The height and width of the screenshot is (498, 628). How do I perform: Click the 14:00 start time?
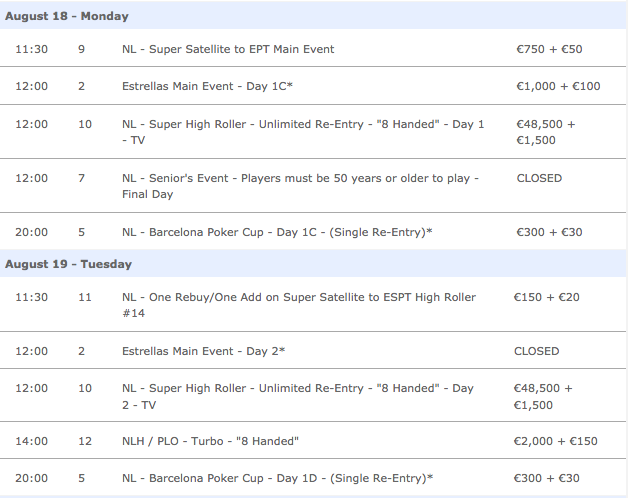(31, 442)
